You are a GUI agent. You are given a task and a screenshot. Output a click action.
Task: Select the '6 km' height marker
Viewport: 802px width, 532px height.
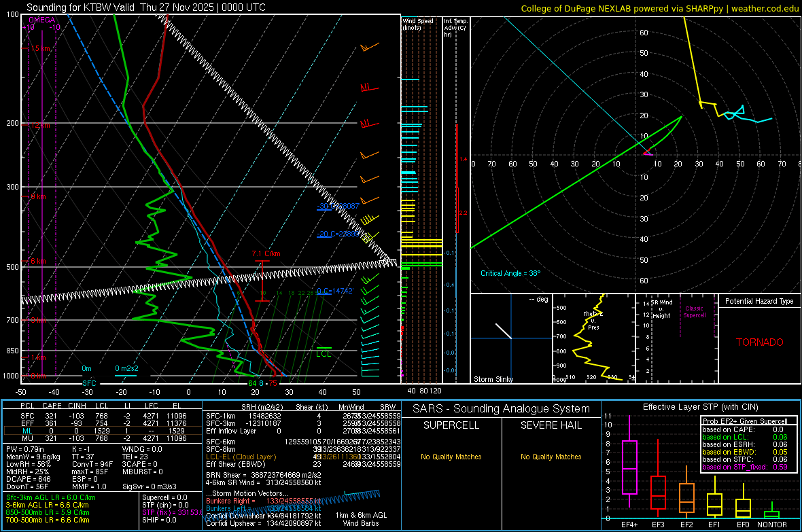tap(38, 261)
